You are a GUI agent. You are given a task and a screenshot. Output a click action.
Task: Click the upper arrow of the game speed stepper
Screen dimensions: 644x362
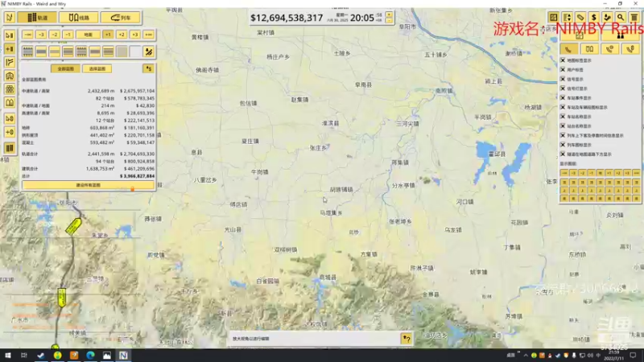[x=389, y=14]
